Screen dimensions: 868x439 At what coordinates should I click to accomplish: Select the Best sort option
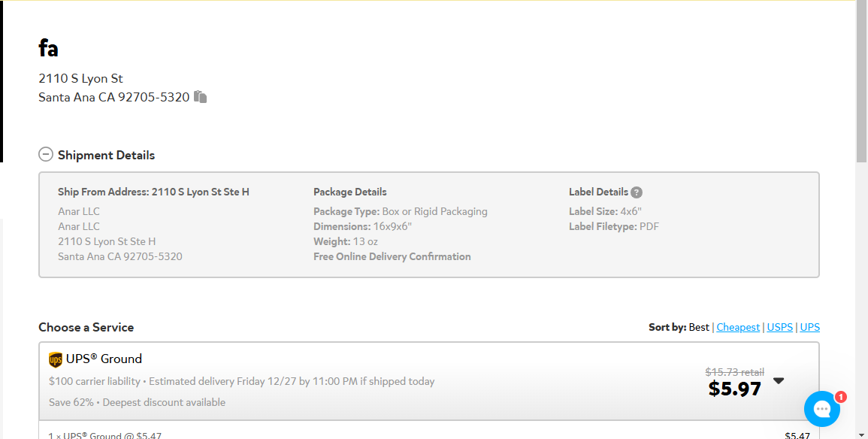699,327
